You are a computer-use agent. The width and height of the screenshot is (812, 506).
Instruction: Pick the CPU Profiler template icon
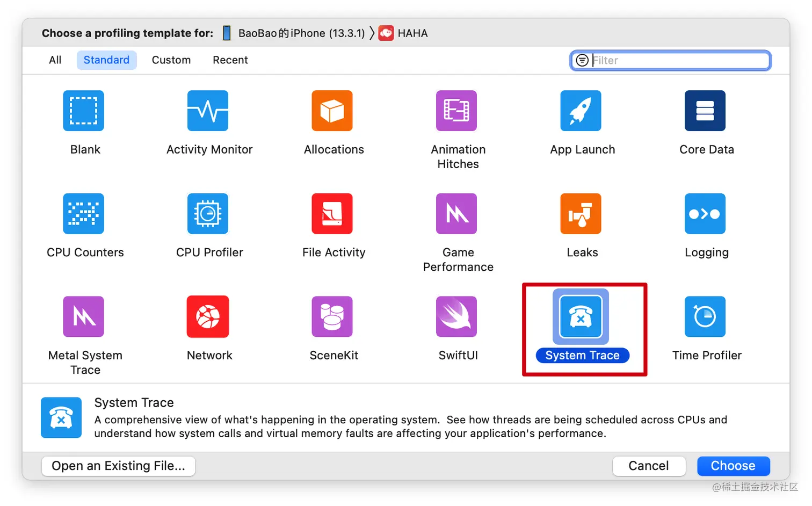[x=208, y=214]
